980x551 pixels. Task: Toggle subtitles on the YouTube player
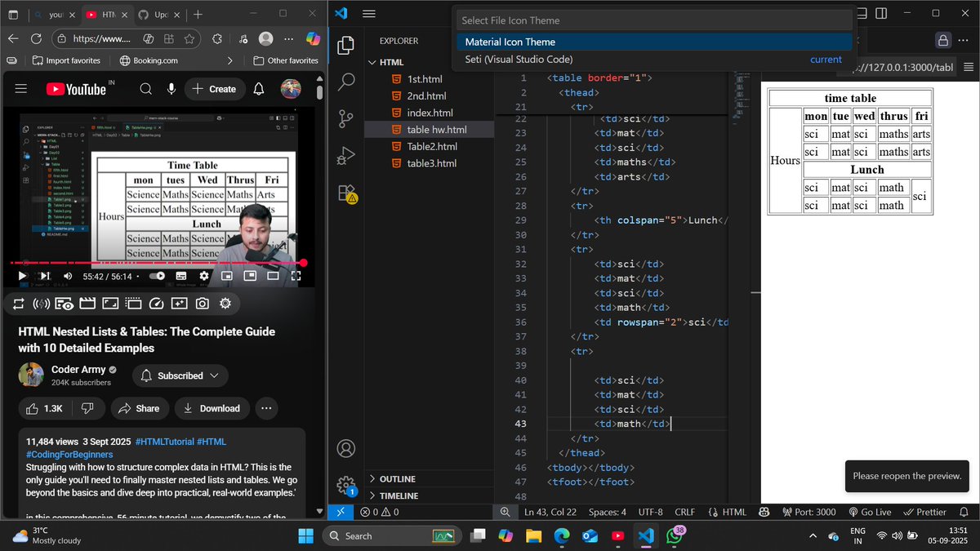[x=181, y=276]
